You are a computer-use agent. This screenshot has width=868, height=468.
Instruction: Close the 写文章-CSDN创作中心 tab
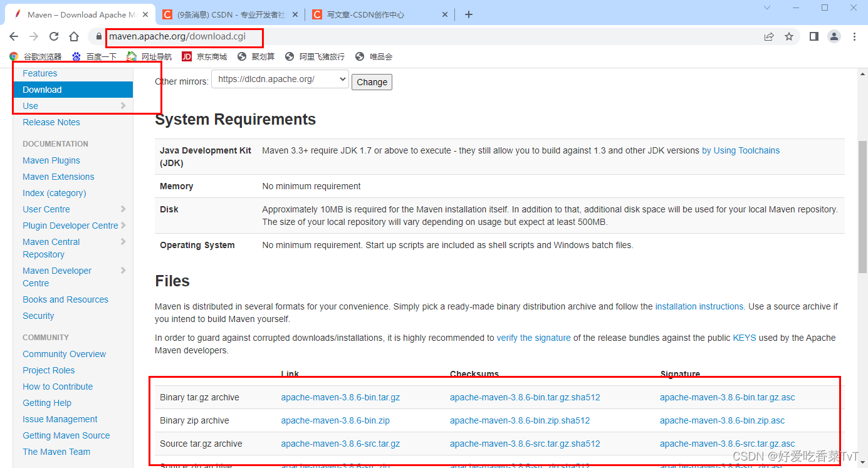coord(445,14)
